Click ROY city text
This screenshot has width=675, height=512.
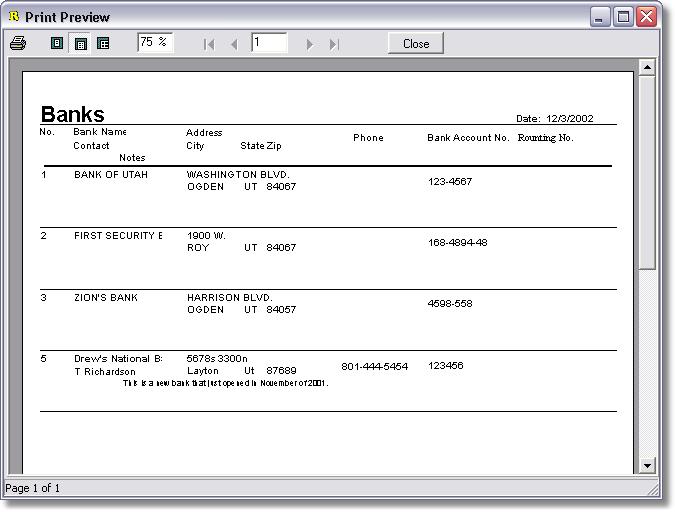(x=198, y=248)
